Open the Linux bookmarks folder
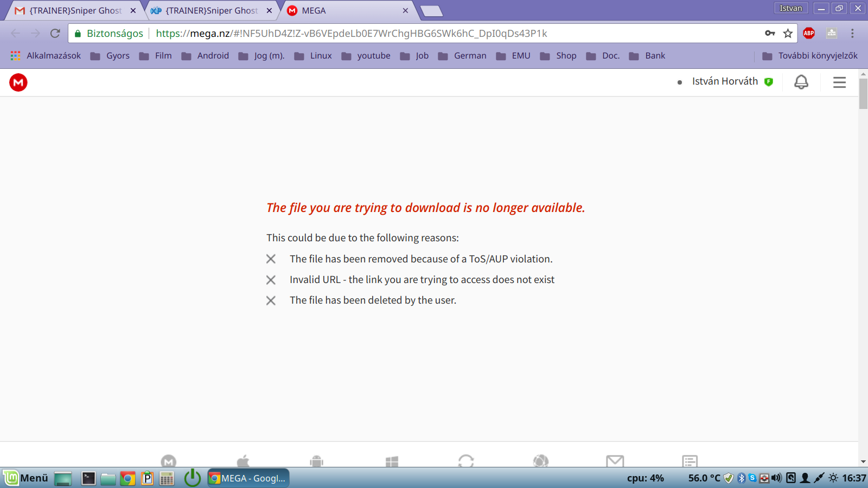The image size is (868, 488). tap(314, 56)
